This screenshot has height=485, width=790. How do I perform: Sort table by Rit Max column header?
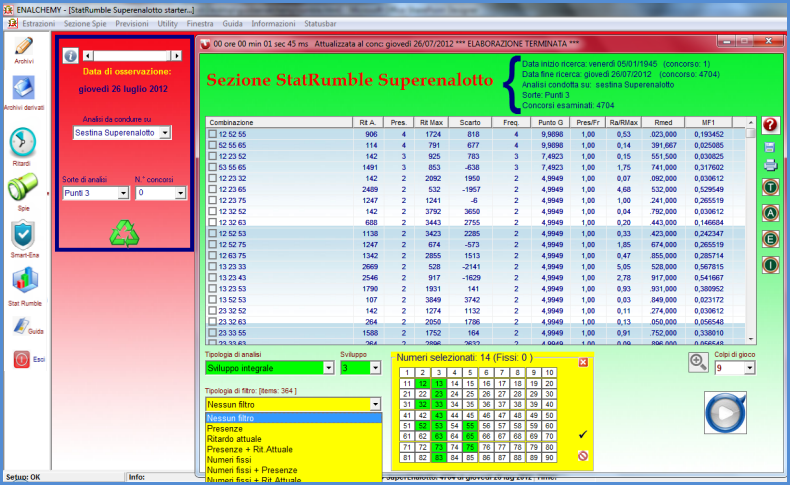point(431,122)
